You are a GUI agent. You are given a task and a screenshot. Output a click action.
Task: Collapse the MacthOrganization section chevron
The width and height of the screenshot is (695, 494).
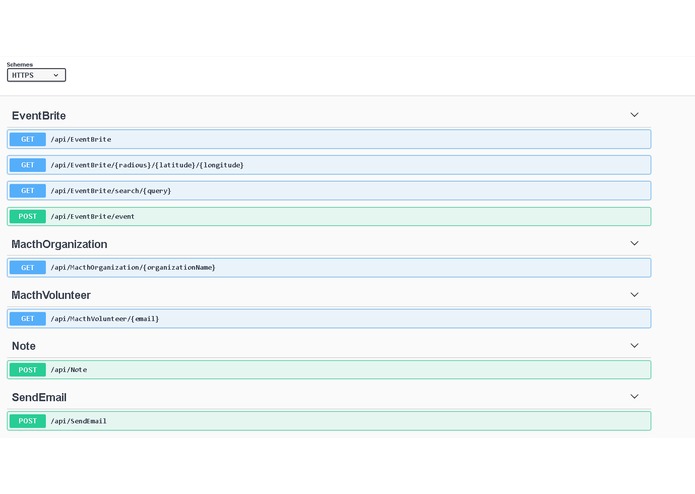[x=634, y=243]
